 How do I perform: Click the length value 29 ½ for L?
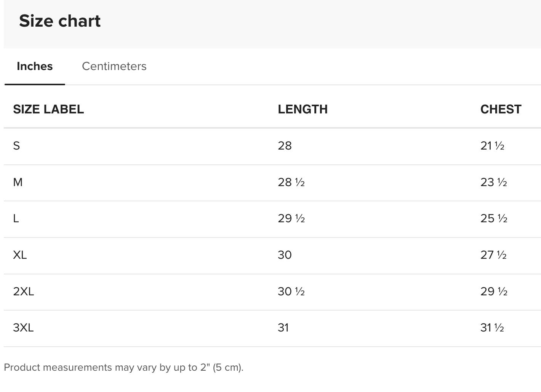tap(291, 218)
